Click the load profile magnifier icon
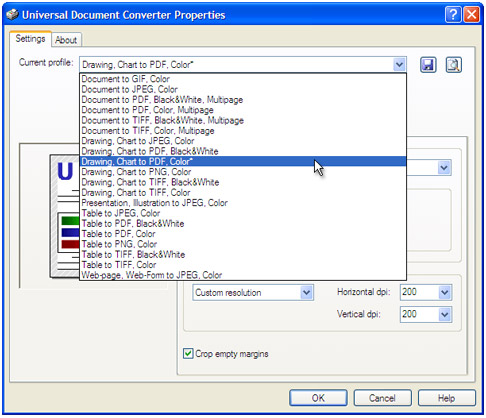 pyautogui.click(x=454, y=65)
